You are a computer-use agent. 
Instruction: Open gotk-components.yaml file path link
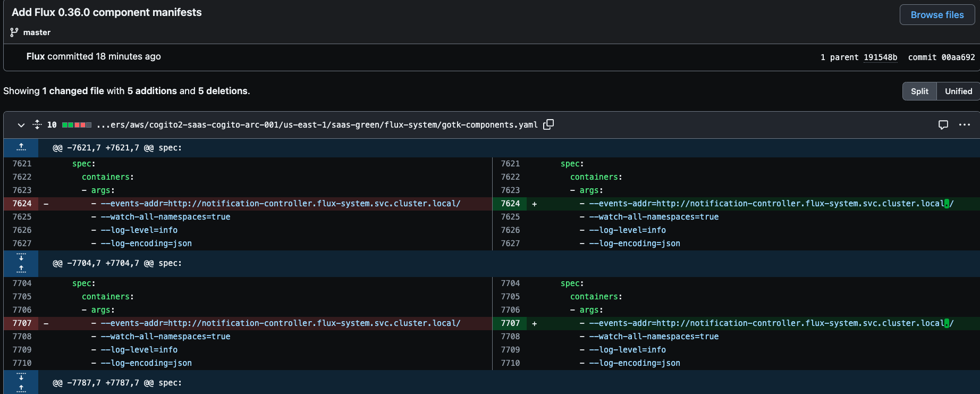(x=317, y=125)
